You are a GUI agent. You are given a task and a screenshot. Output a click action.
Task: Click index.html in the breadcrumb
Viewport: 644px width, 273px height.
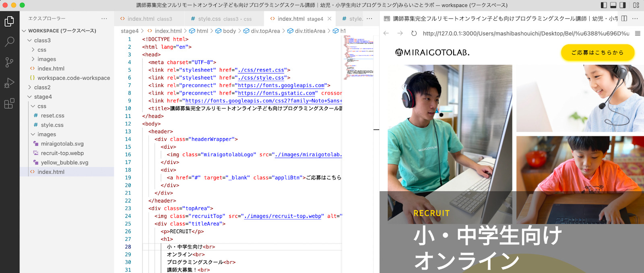(x=168, y=31)
